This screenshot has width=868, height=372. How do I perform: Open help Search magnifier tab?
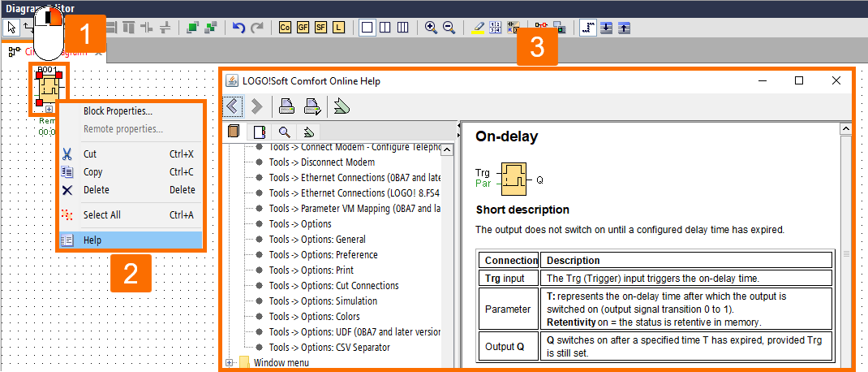coord(285,132)
